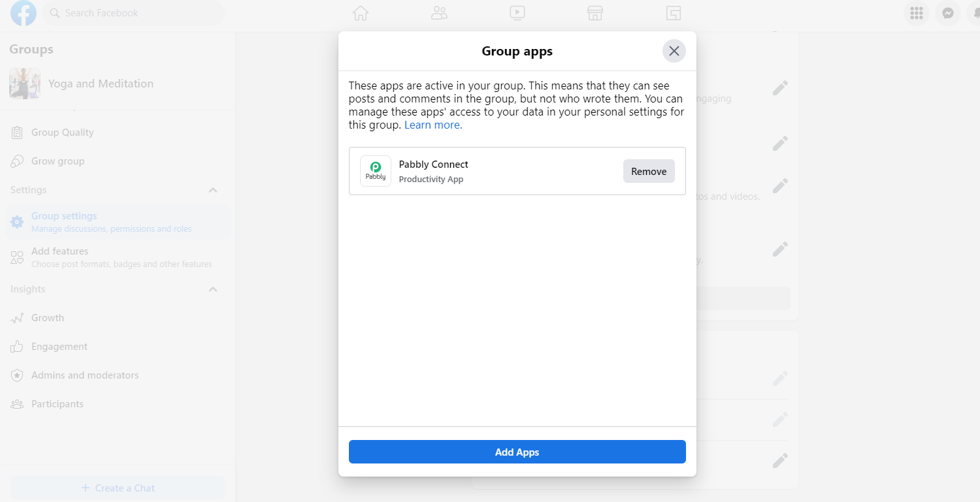Image resolution: width=980 pixels, height=502 pixels.
Task: Go to the Home feed icon
Action: point(361,13)
